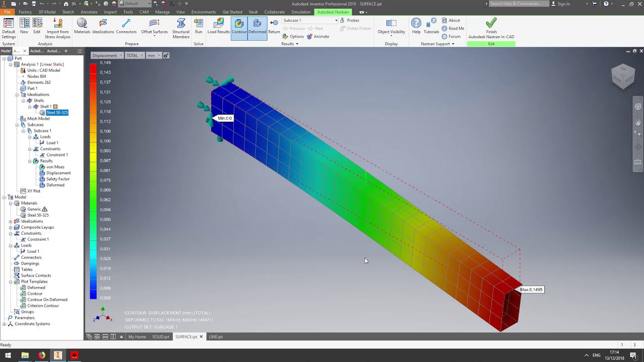Click the Return button in Results
This screenshot has width=644, height=362.
point(274,26)
